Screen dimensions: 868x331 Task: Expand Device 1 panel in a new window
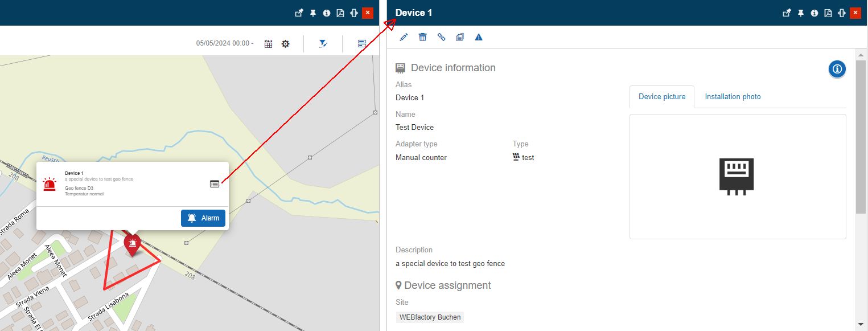[x=787, y=12]
